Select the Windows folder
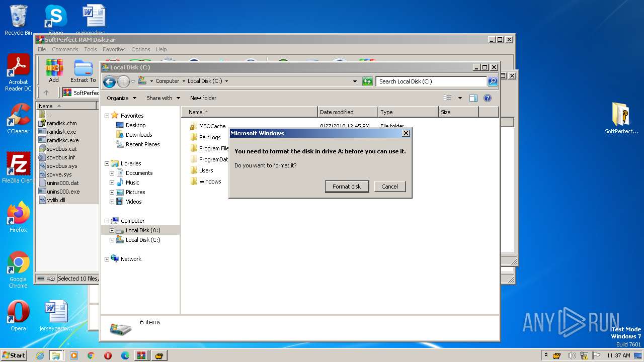 coord(206,182)
